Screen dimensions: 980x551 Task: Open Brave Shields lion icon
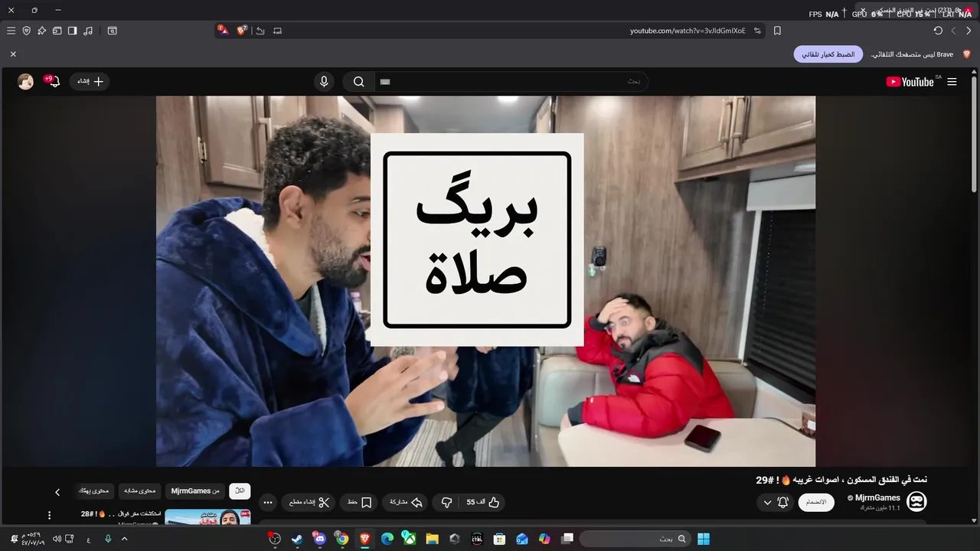click(x=242, y=31)
